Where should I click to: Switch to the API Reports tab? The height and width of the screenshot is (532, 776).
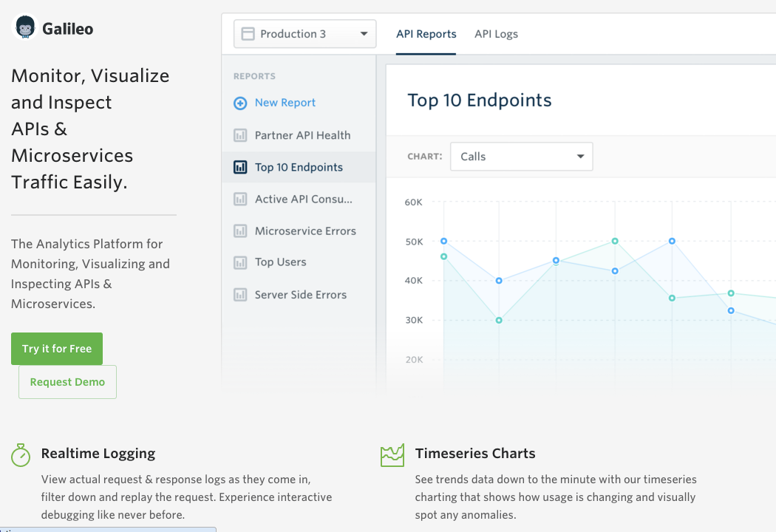(426, 34)
